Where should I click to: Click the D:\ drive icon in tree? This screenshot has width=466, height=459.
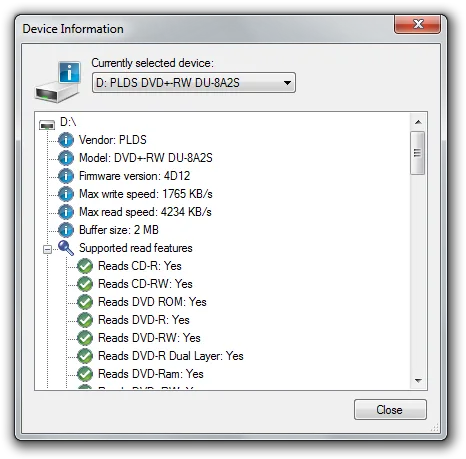pyautogui.click(x=47, y=125)
